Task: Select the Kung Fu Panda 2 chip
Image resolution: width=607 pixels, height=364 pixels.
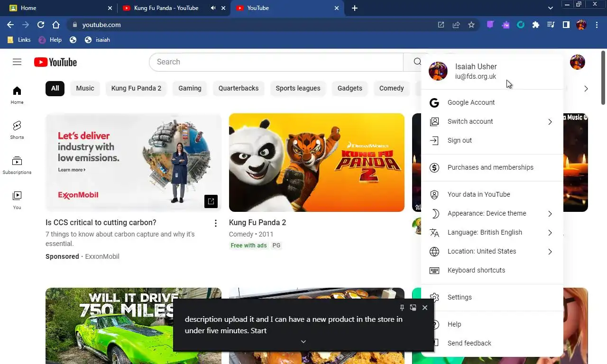Action: 136,88
